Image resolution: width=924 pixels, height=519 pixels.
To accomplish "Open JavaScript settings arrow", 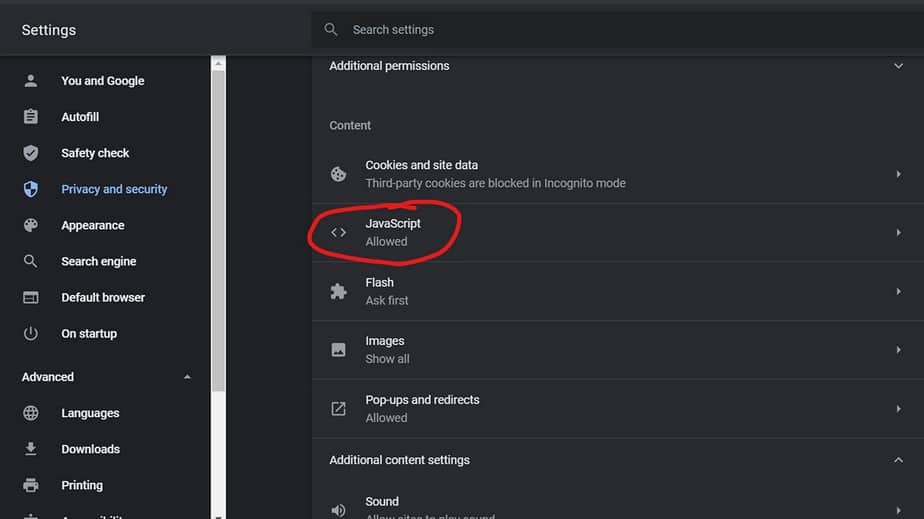I will pyautogui.click(x=897, y=232).
